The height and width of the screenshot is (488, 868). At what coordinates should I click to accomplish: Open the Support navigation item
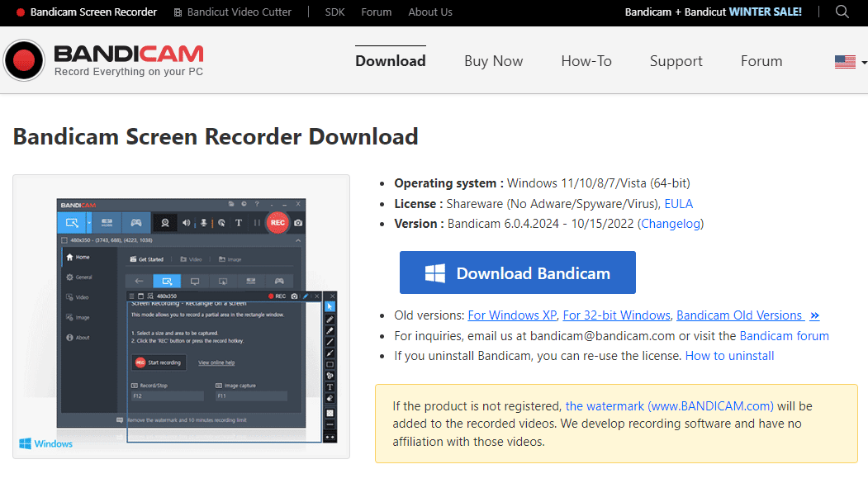tap(676, 61)
